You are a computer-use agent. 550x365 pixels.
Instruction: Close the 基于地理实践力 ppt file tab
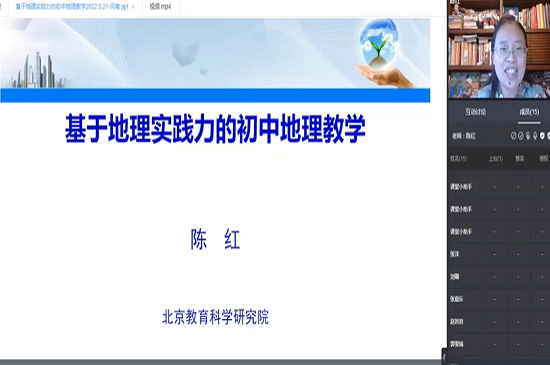pyautogui.click(x=133, y=7)
